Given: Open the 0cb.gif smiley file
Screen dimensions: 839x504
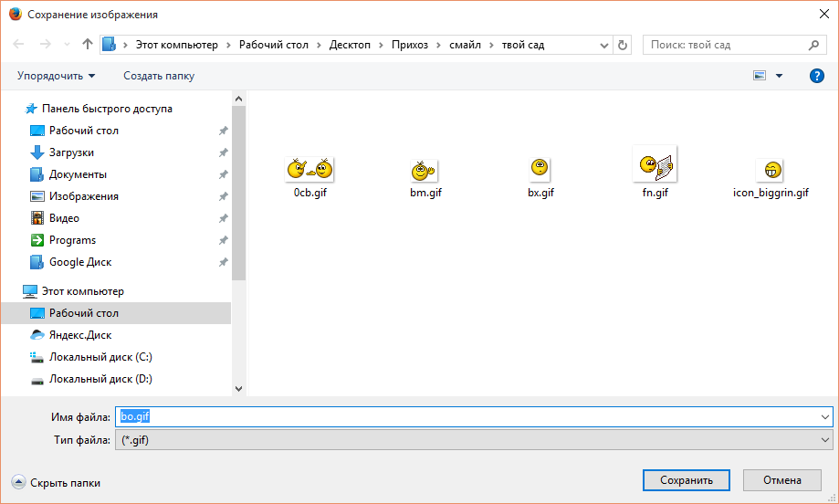Looking at the screenshot, I should pyautogui.click(x=309, y=169).
